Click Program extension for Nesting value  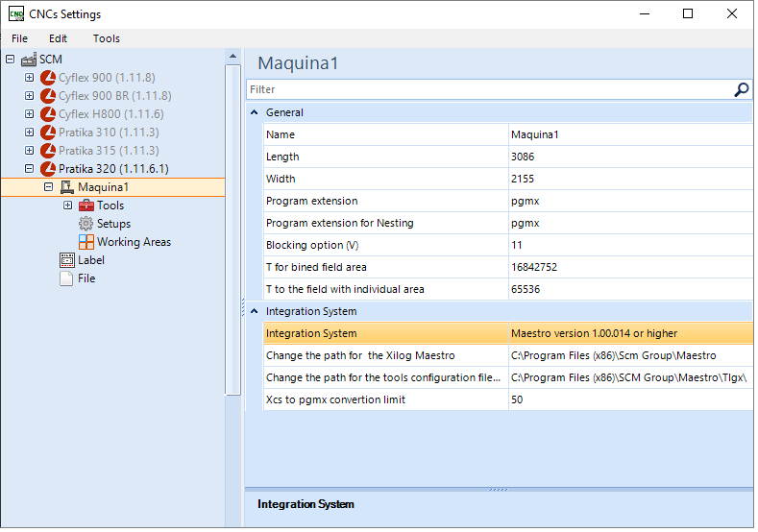pyautogui.click(x=631, y=223)
